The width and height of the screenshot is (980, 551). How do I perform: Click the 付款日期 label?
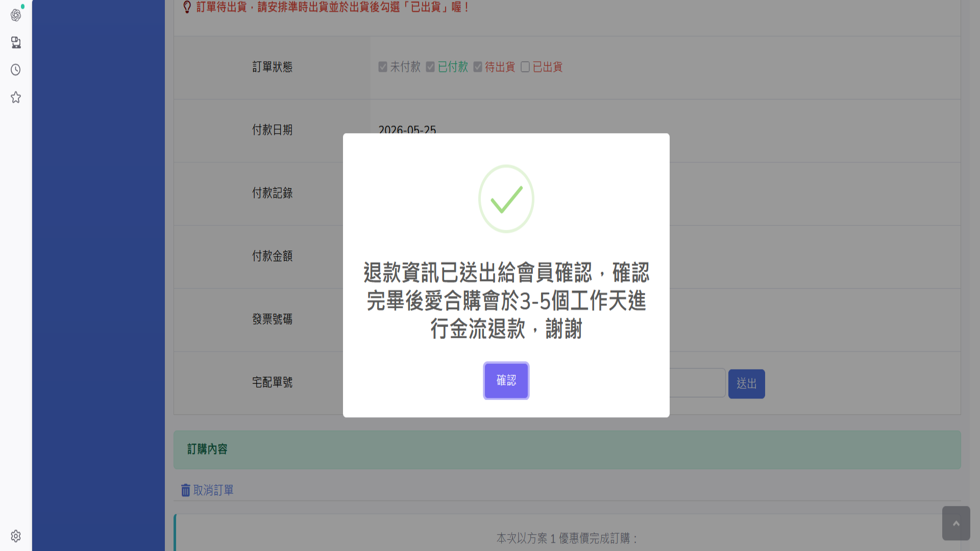click(273, 130)
